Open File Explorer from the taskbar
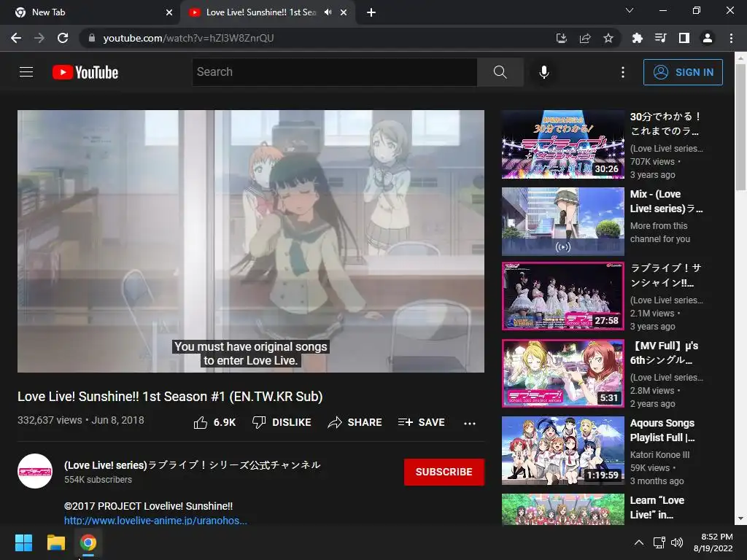 (x=55, y=542)
